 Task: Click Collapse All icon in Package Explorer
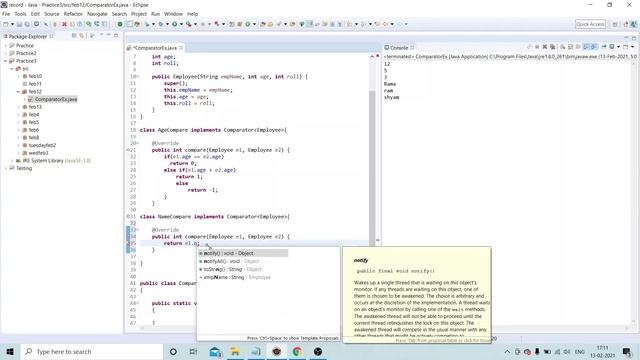(74, 36)
